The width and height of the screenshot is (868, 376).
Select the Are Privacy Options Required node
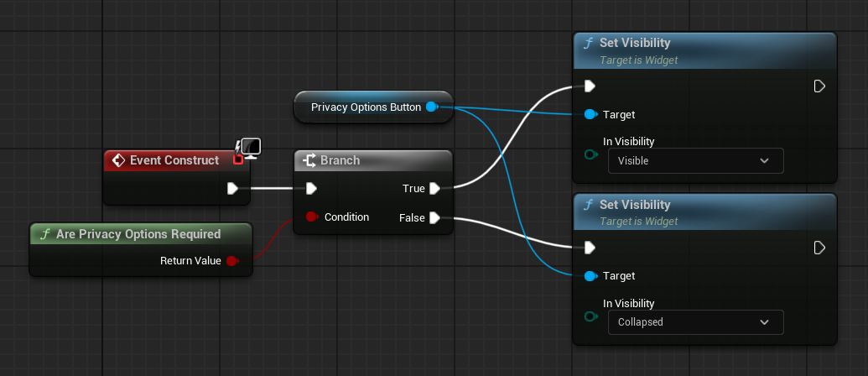pos(138,234)
